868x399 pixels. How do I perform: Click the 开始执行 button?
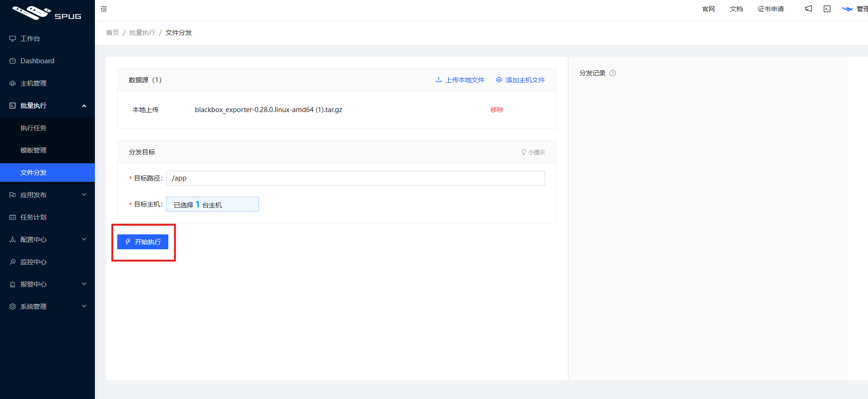tap(143, 242)
